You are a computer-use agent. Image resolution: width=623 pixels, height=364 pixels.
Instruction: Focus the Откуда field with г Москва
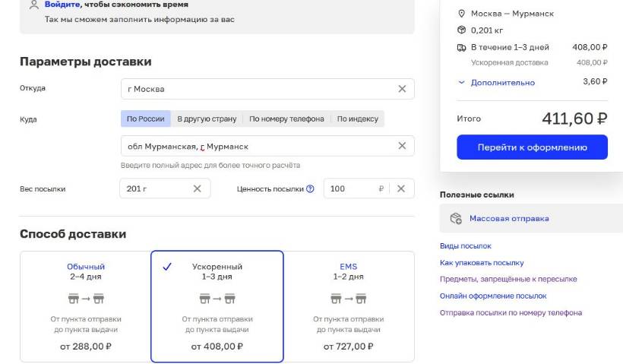(267, 89)
